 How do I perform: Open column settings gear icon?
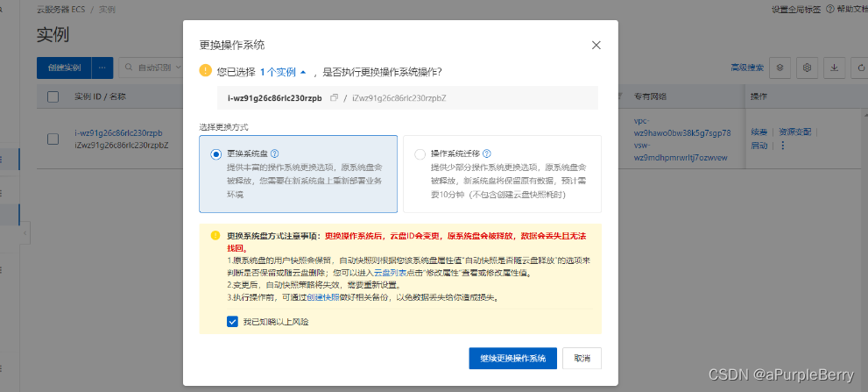click(807, 68)
